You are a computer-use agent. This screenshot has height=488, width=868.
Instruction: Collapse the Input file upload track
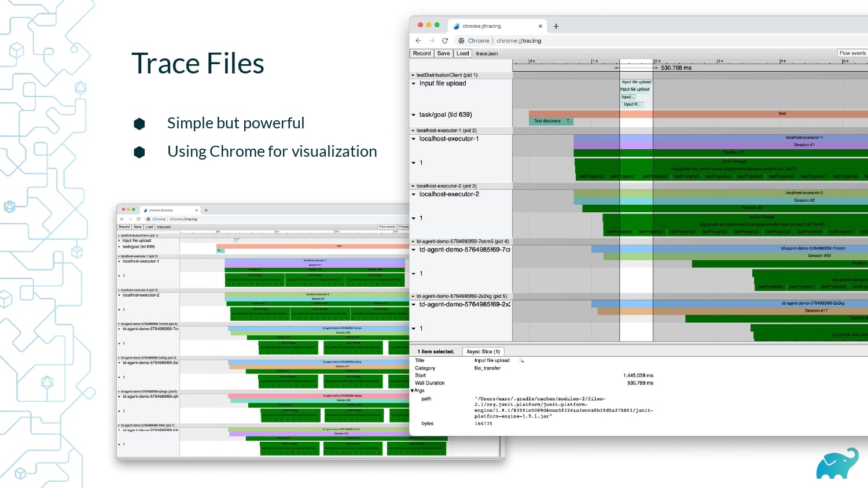[413, 83]
